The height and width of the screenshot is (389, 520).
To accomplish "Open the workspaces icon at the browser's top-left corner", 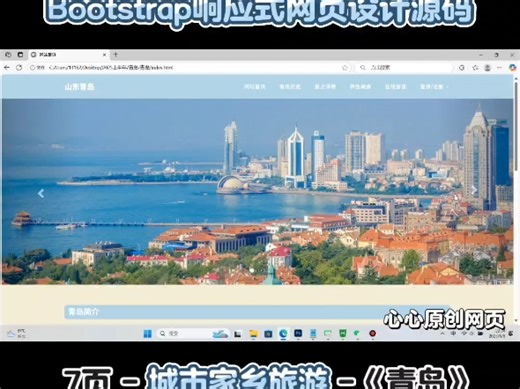I will click(x=8, y=55).
